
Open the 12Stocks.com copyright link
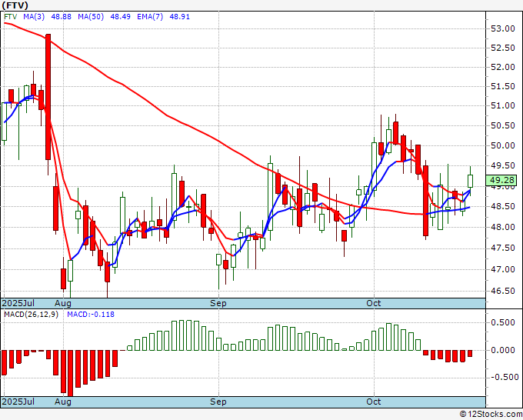click(x=491, y=415)
